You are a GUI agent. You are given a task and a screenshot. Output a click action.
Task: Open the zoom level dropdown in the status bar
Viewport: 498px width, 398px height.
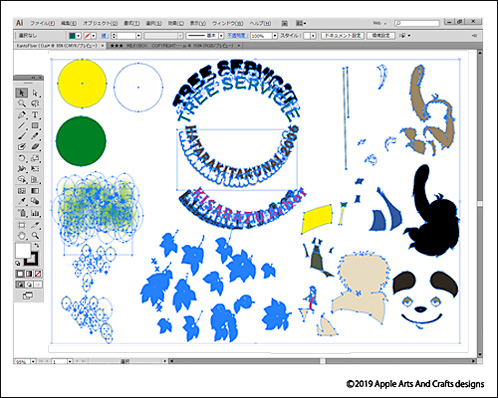pyautogui.click(x=33, y=361)
